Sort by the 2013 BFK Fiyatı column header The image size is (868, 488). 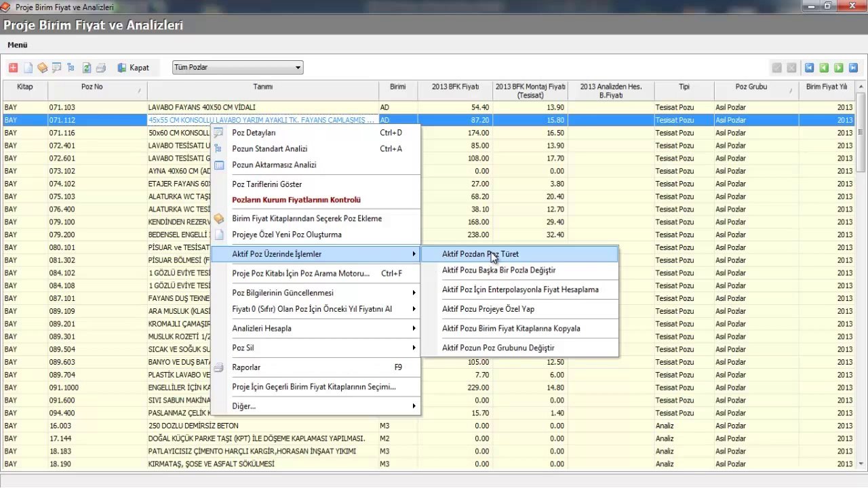455,91
